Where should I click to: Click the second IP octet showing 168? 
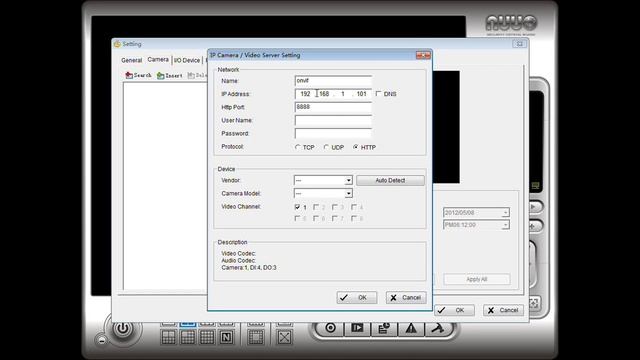click(x=324, y=94)
